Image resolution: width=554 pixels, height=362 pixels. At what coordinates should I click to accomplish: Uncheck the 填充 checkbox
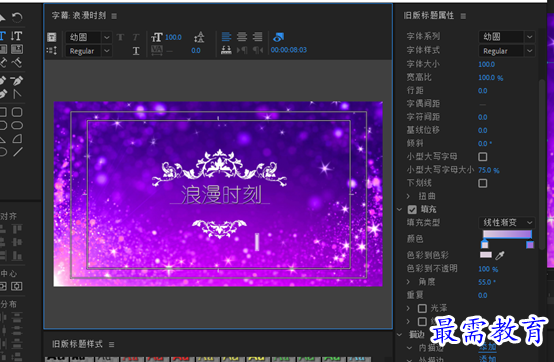(412, 209)
